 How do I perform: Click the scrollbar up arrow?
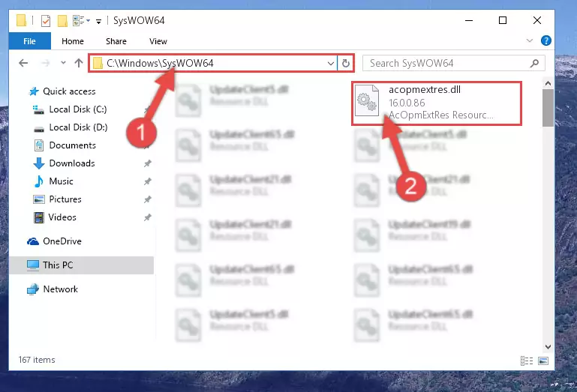(548, 83)
